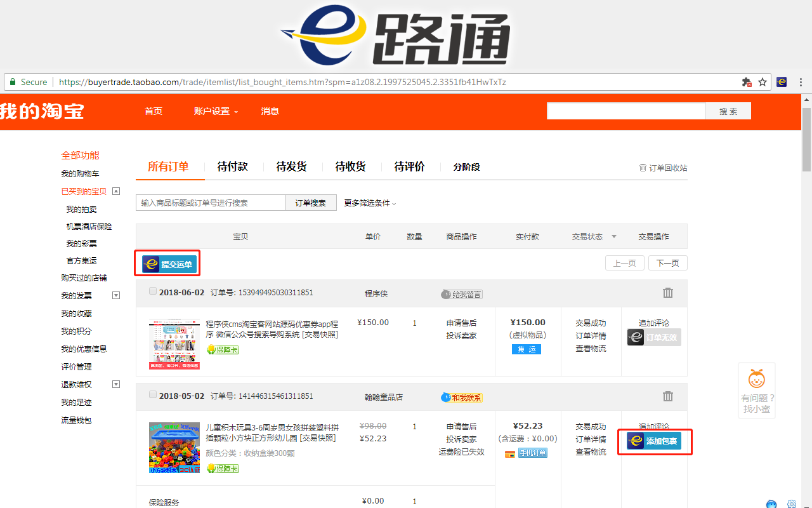Image resolution: width=812 pixels, height=508 pixels.
Task: Click the 订单无效 badge
Action: tap(654, 337)
